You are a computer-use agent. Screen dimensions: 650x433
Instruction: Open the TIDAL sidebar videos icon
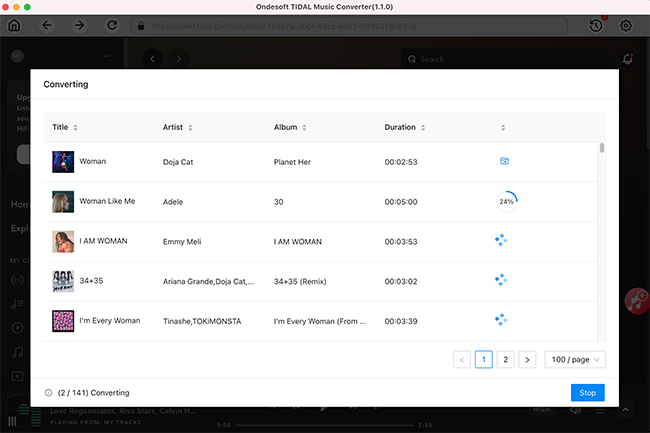pos(17,376)
